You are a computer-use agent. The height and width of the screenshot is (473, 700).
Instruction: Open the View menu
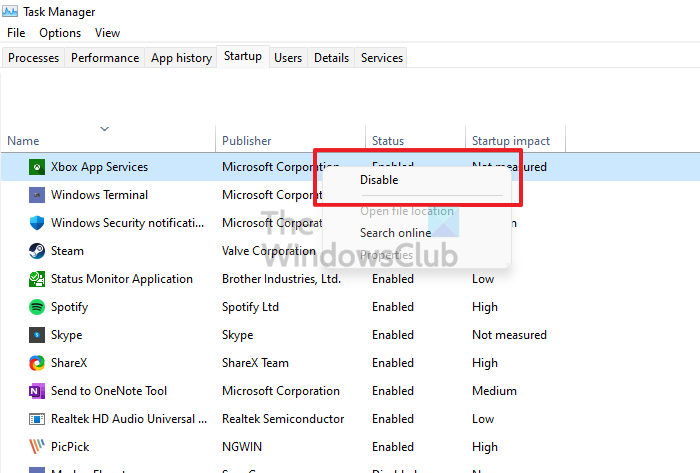click(x=107, y=33)
